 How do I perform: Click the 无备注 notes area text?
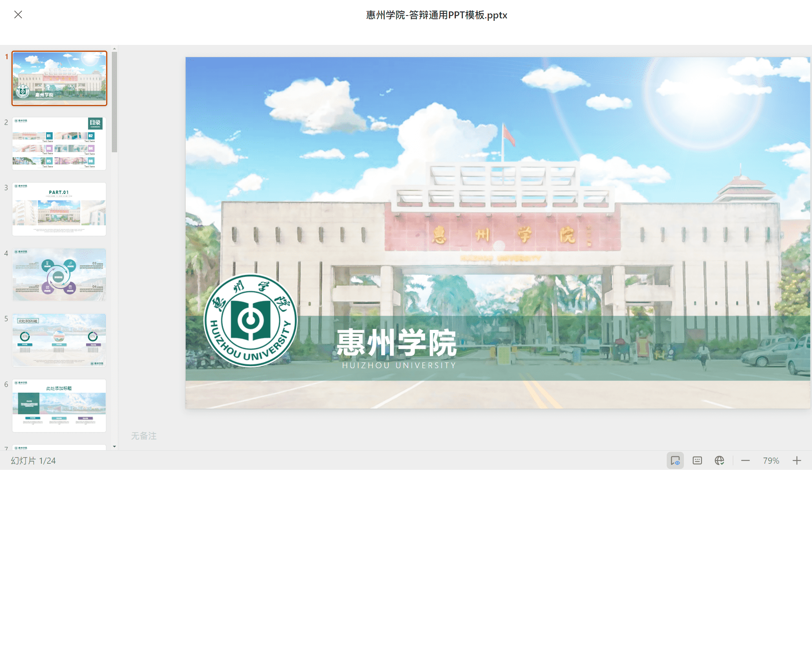(x=144, y=436)
